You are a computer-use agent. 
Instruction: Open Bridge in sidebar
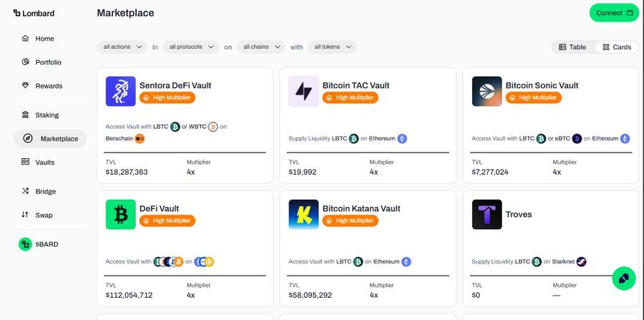point(46,191)
